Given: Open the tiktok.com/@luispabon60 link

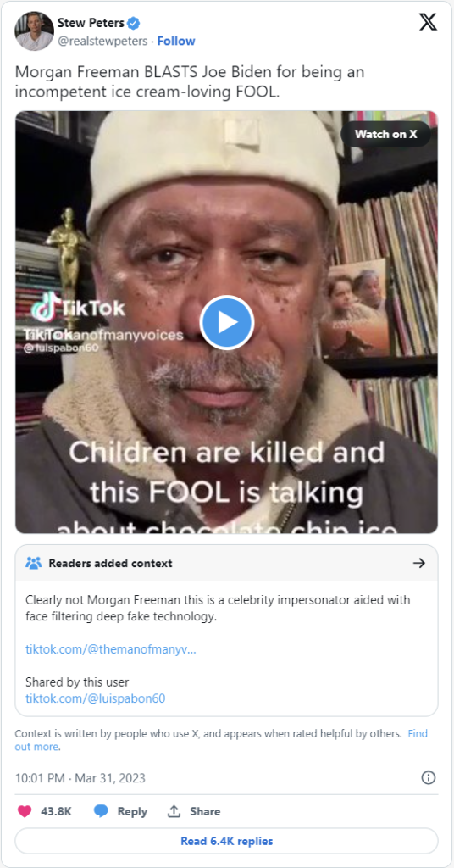Looking at the screenshot, I should 95,698.
